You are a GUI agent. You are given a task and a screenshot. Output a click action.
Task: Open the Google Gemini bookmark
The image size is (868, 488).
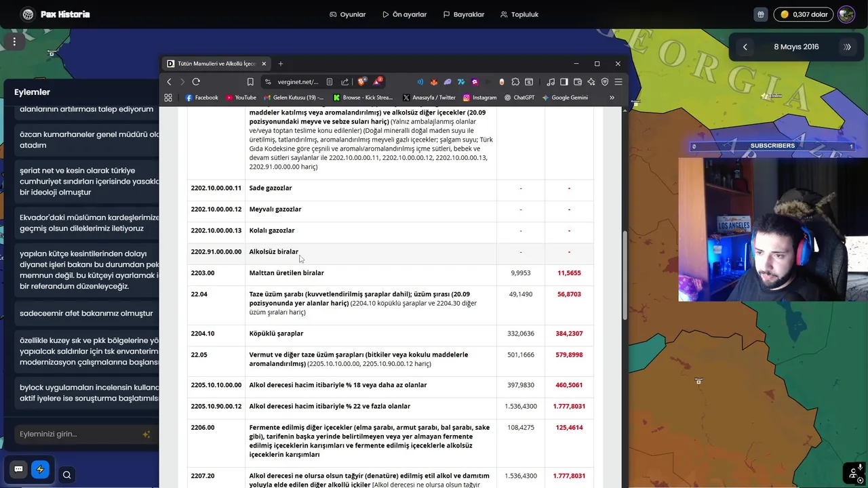(565, 98)
